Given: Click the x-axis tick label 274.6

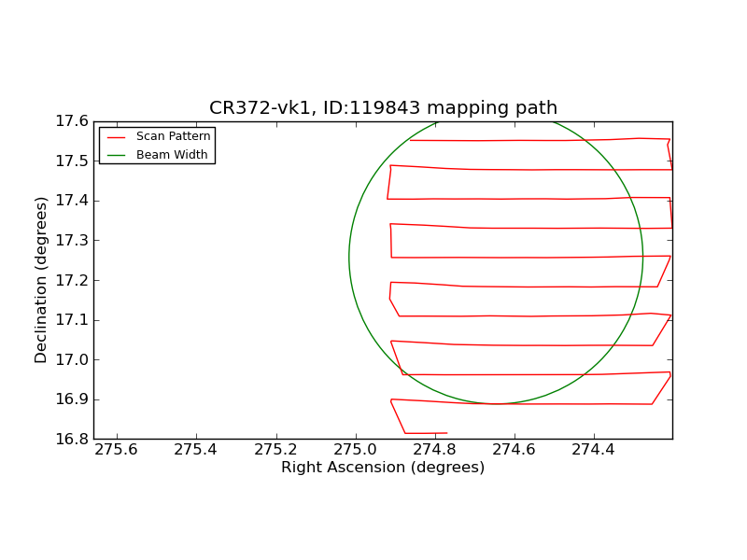Looking at the screenshot, I should pos(514,450).
